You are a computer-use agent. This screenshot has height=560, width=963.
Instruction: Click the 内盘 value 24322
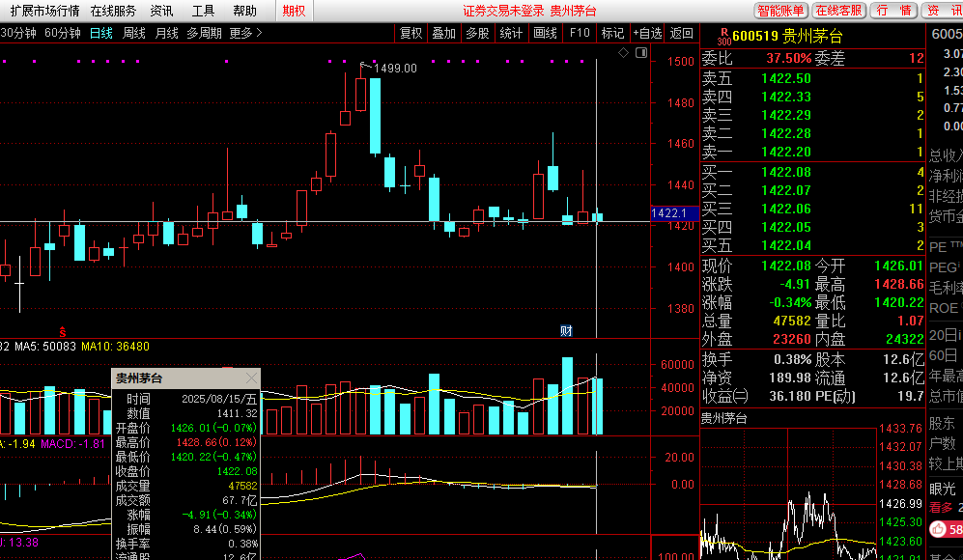(x=905, y=340)
